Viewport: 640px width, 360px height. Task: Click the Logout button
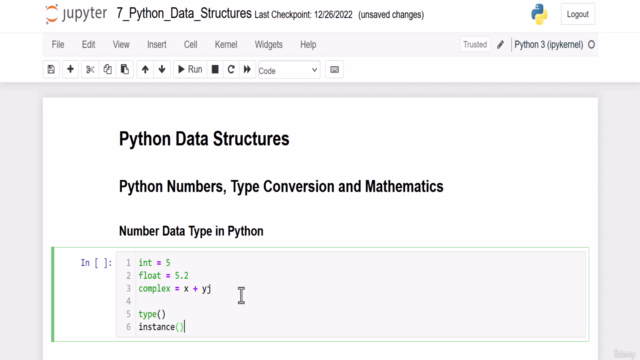[578, 14]
